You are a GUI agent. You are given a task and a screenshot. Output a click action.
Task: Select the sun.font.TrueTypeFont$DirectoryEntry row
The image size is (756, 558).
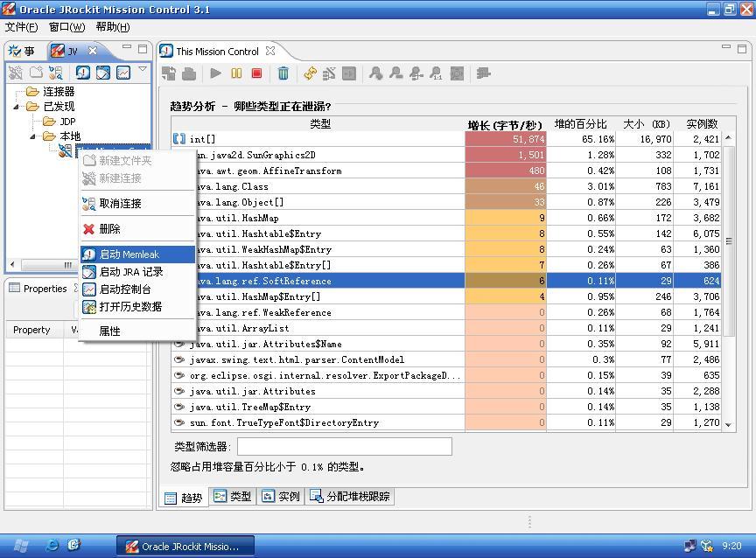[447, 423]
